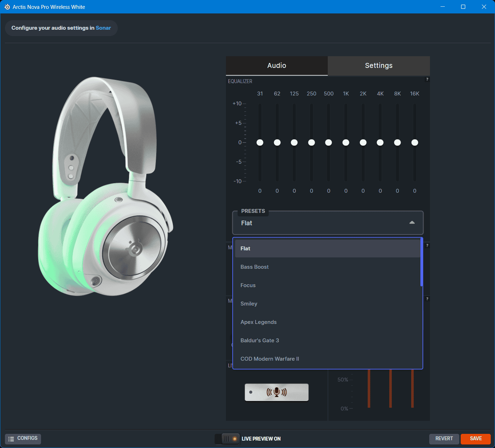
Task: Switch to the Audio tab
Action: 276,65
